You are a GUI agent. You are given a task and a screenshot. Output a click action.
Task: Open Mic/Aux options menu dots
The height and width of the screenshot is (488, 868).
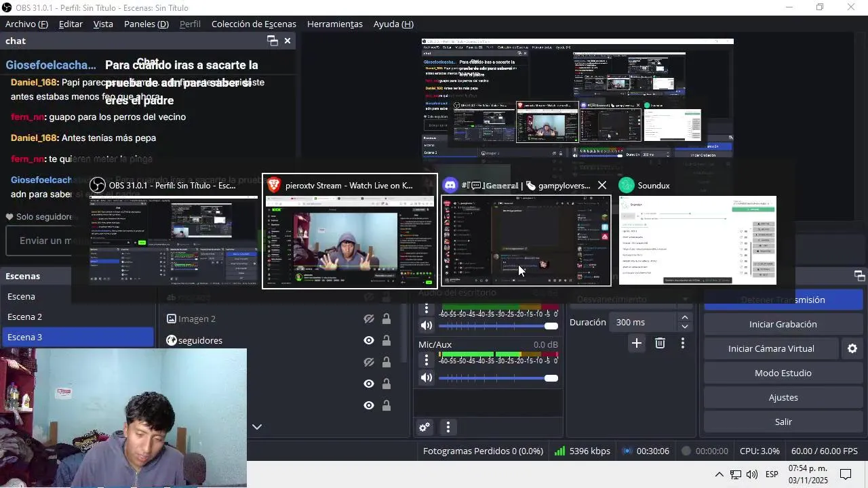coord(427,361)
